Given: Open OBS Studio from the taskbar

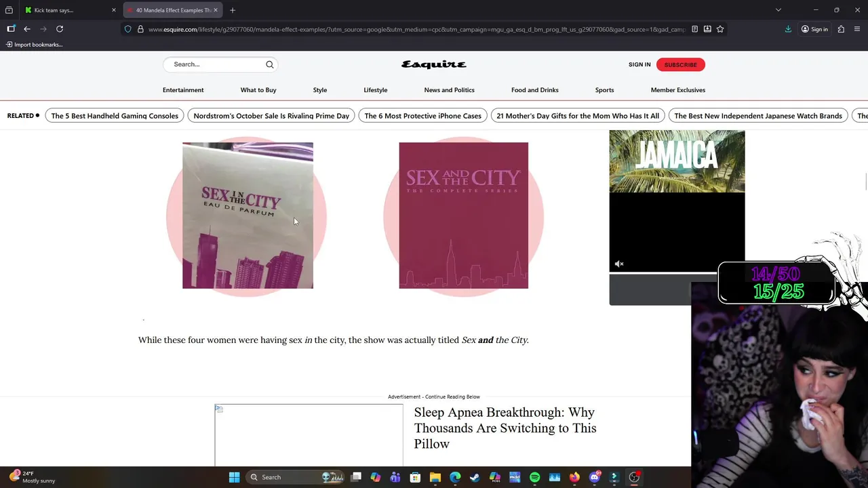Looking at the screenshot, I should tap(634, 477).
